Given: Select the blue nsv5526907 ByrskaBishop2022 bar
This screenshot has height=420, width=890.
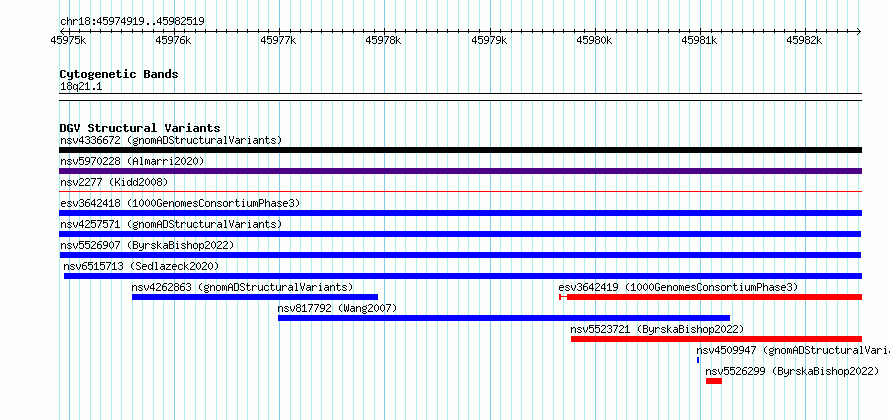Looking at the screenshot, I should (460, 255).
